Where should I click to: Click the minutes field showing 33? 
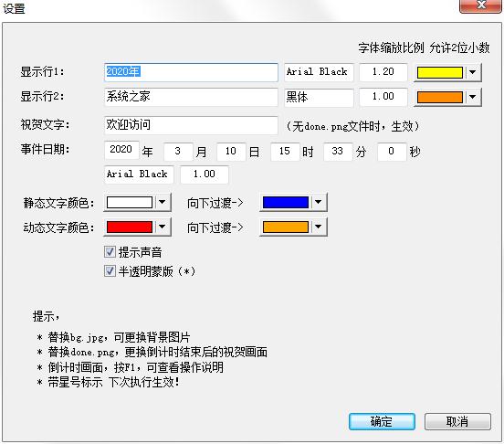(x=338, y=151)
